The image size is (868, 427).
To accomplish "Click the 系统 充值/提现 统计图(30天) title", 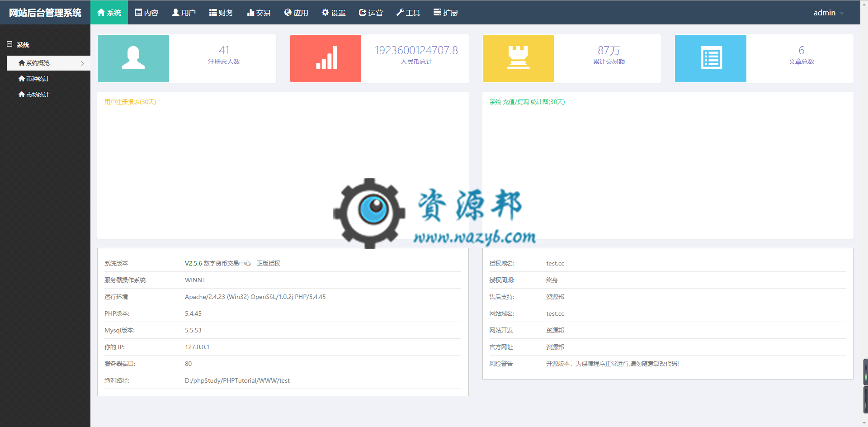I will click(527, 102).
